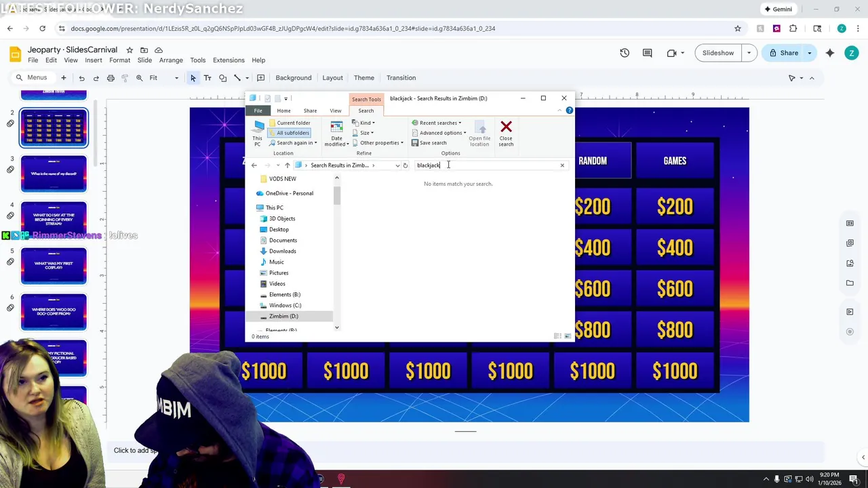The width and height of the screenshot is (868, 488).
Task: Clear the blackjack search box
Action: (562, 165)
